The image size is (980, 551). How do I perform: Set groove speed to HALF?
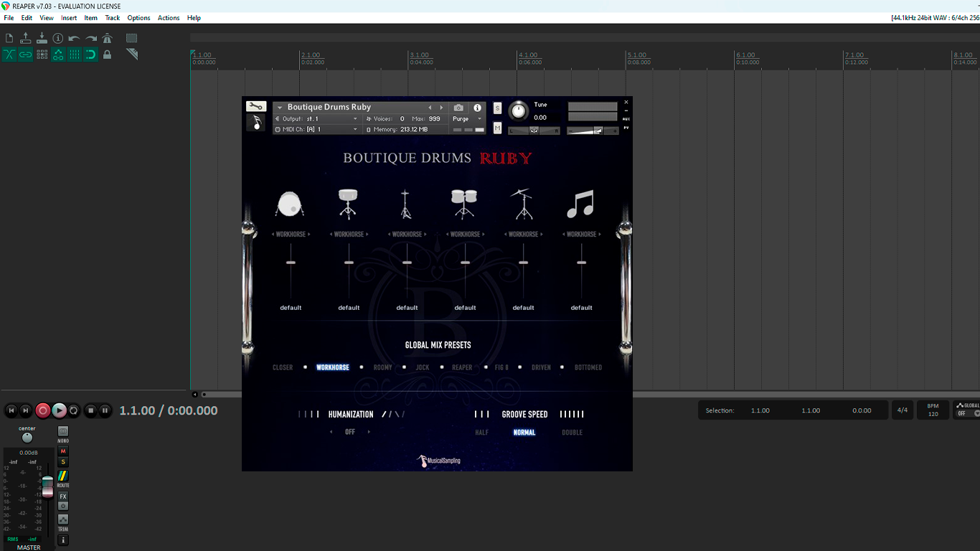point(482,433)
